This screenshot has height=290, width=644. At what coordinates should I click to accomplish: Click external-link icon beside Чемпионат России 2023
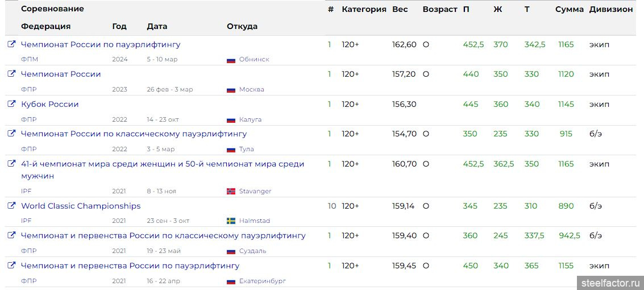click(11, 74)
